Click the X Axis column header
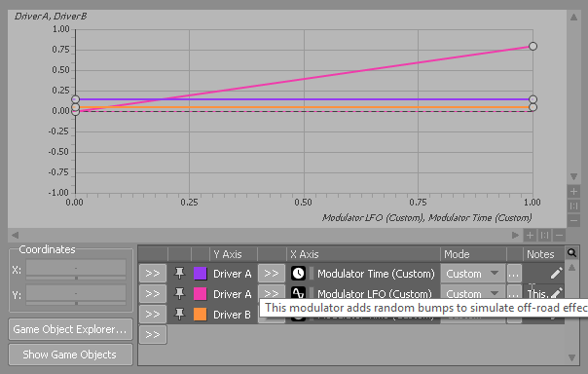 coord(363,254)
